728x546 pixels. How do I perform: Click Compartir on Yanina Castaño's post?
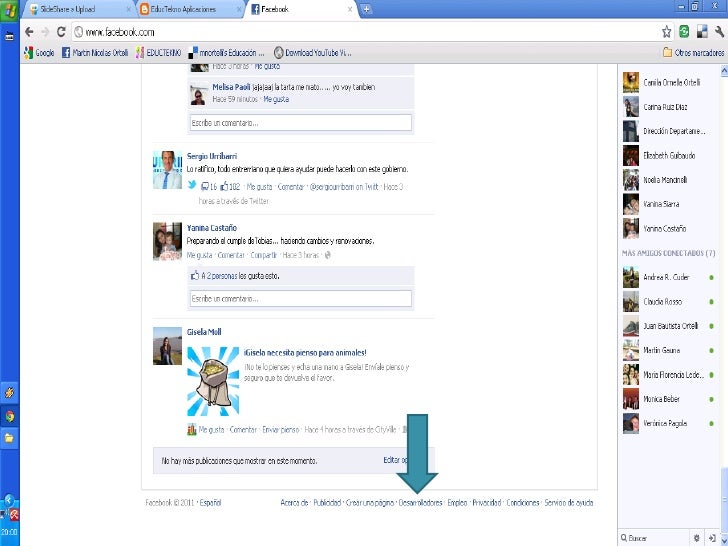tap(263, 255)
